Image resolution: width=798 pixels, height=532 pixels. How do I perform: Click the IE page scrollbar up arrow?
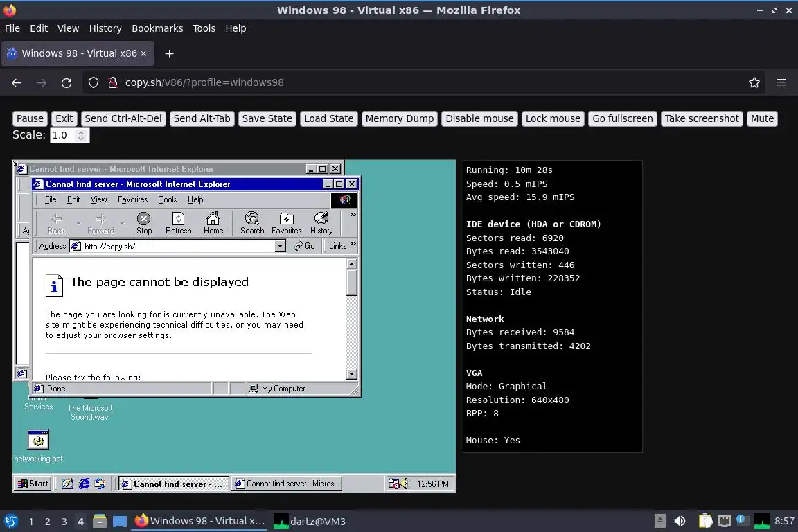coord(352,264)
